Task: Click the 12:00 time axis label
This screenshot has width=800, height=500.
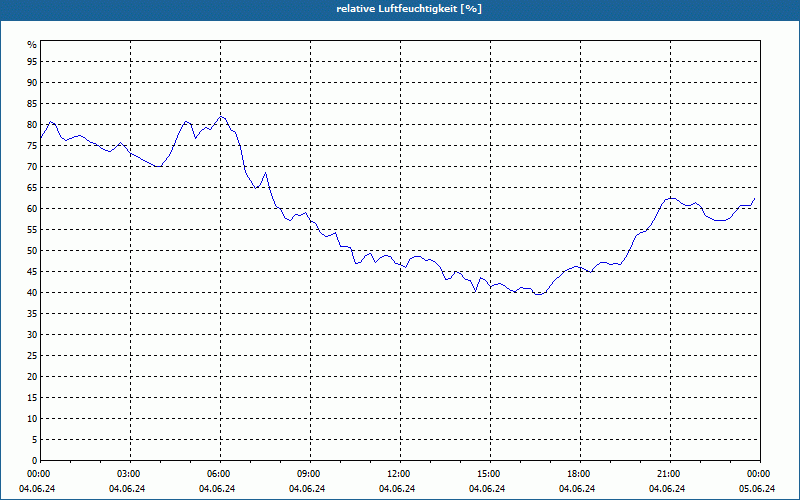Action: tap(400, 474)
